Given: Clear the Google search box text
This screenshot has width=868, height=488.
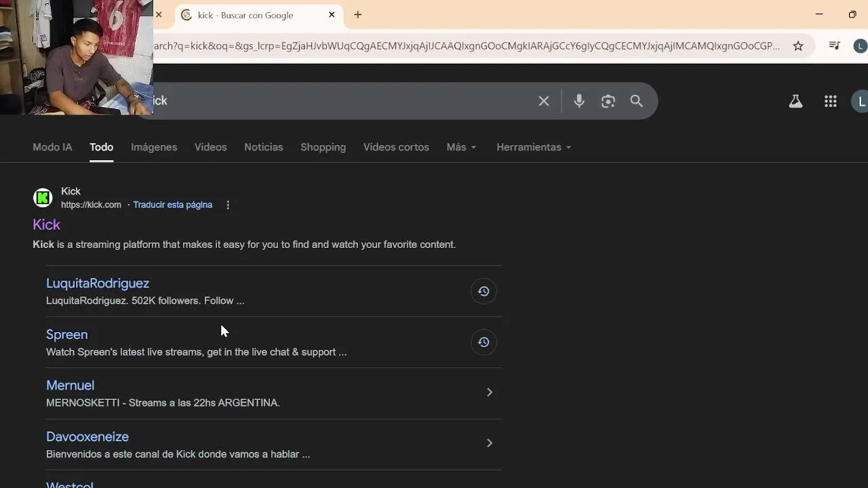Looking at the screenshot, I should [544, 101].
